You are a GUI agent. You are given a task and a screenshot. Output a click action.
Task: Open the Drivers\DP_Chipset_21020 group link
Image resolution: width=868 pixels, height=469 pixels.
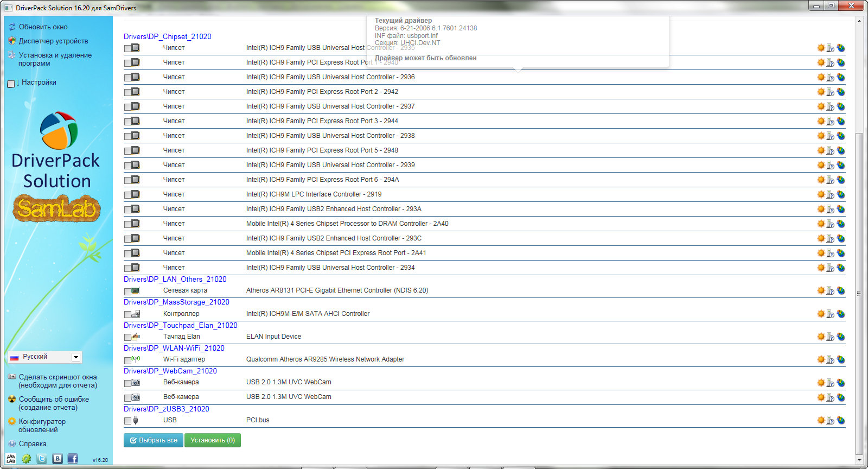point(167,36)
